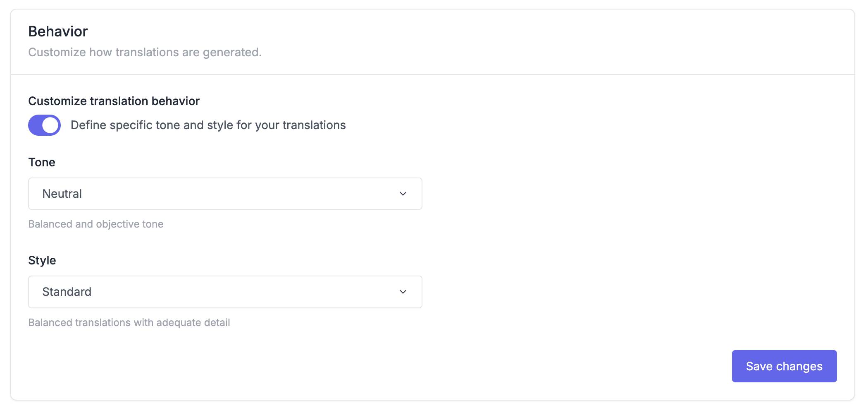Click the "Balanced translations with adequate detail" hint

tap(129, 322)
